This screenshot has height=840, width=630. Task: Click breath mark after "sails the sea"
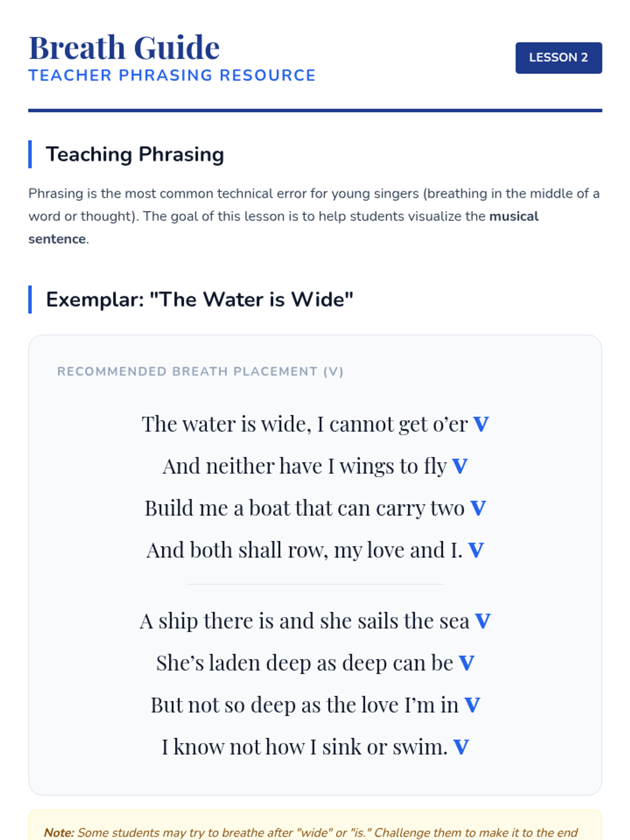[482, 621]
